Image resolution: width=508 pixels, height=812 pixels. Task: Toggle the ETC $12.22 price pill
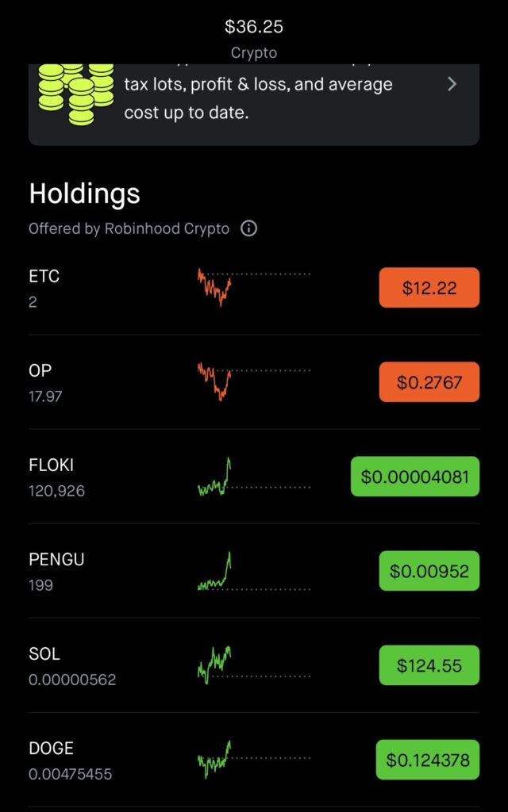(429, 288)
